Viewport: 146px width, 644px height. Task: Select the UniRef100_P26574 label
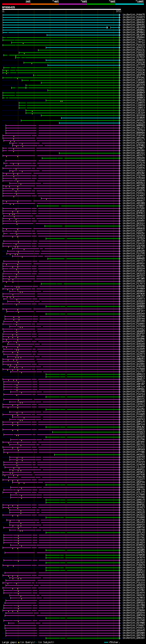click(133, 271)
